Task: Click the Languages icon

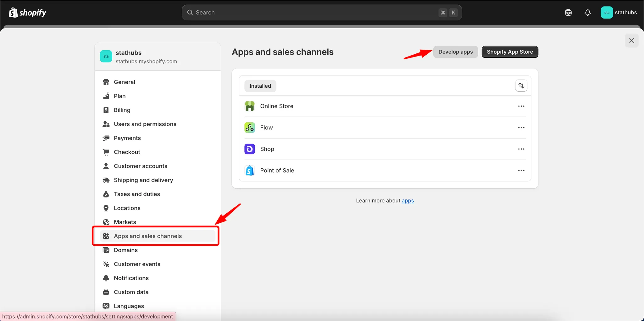Action: click(106, 306)
